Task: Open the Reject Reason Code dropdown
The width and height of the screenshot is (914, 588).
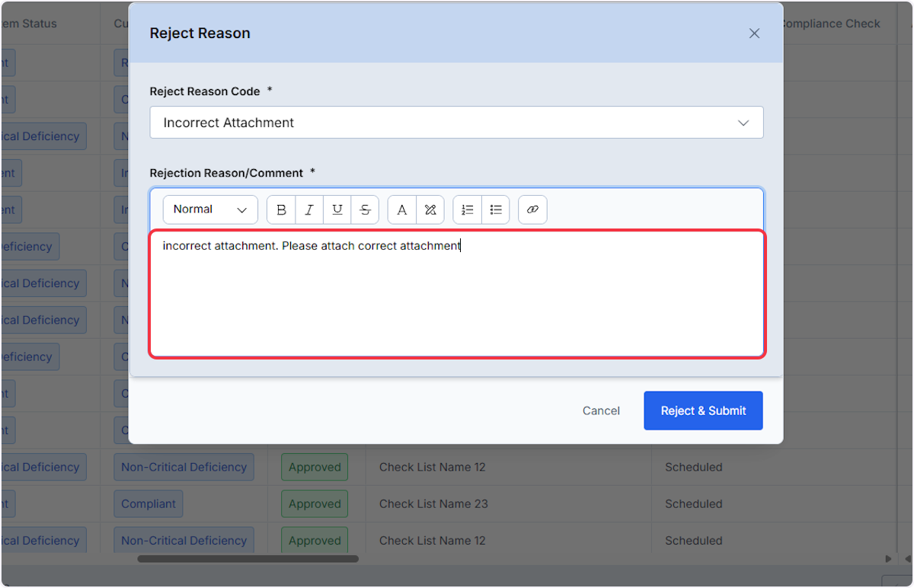Action: pos(456,123)
